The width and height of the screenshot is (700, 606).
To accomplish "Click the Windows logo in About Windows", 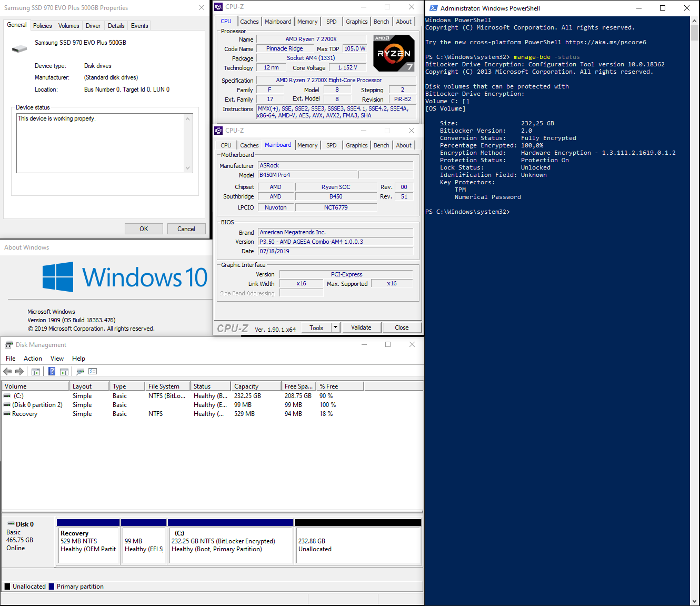I will [x=58, y=277].
